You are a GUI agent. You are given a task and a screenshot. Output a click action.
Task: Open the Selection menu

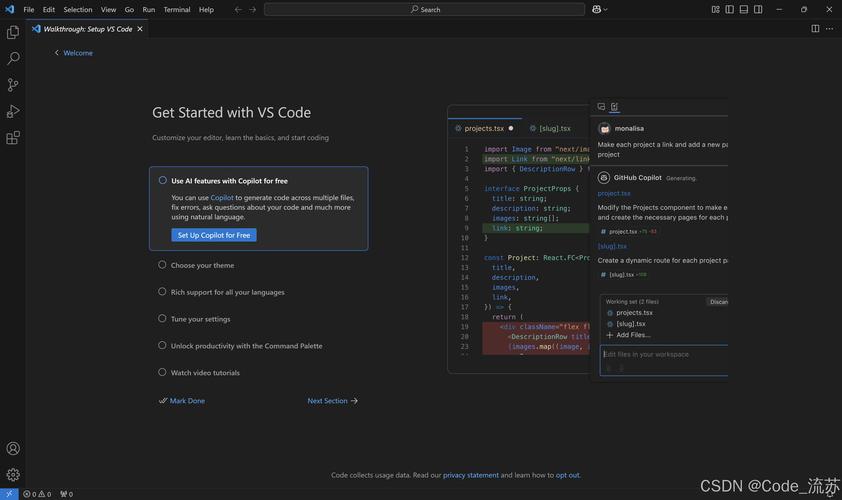tap(78, 9)
